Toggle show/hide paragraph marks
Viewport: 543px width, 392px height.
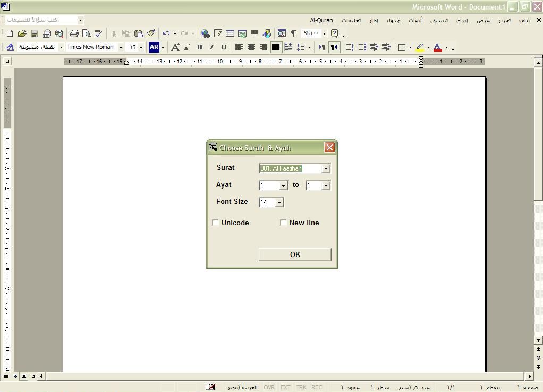294,33
